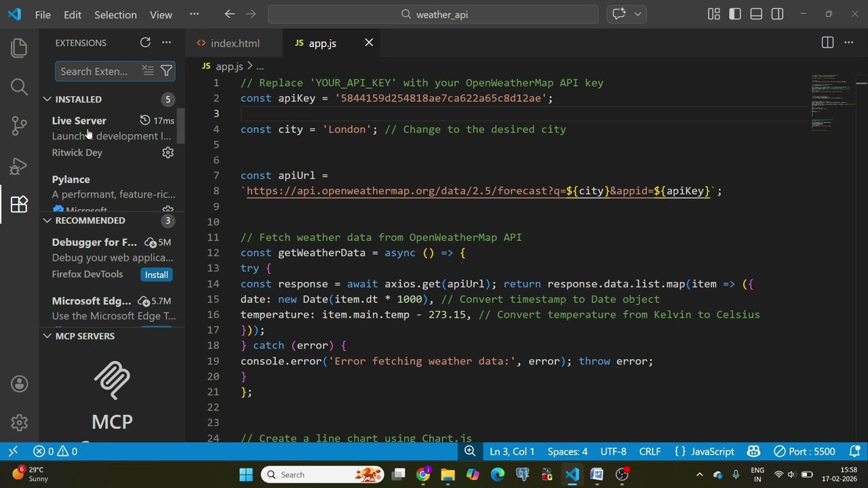Clear extensions search results

147,70
